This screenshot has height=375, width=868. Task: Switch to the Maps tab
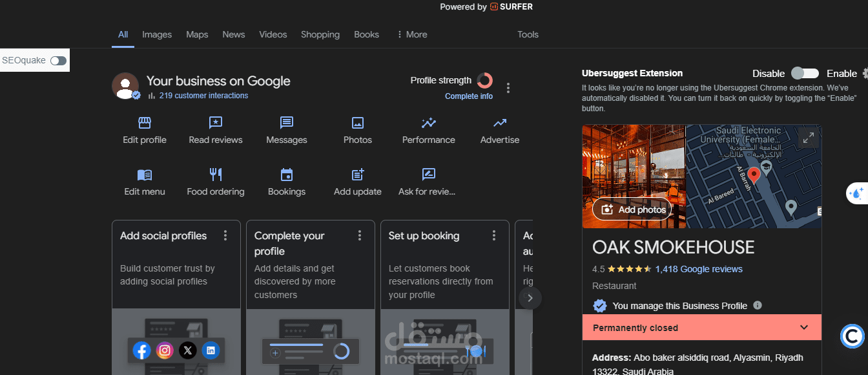[197, 34]
